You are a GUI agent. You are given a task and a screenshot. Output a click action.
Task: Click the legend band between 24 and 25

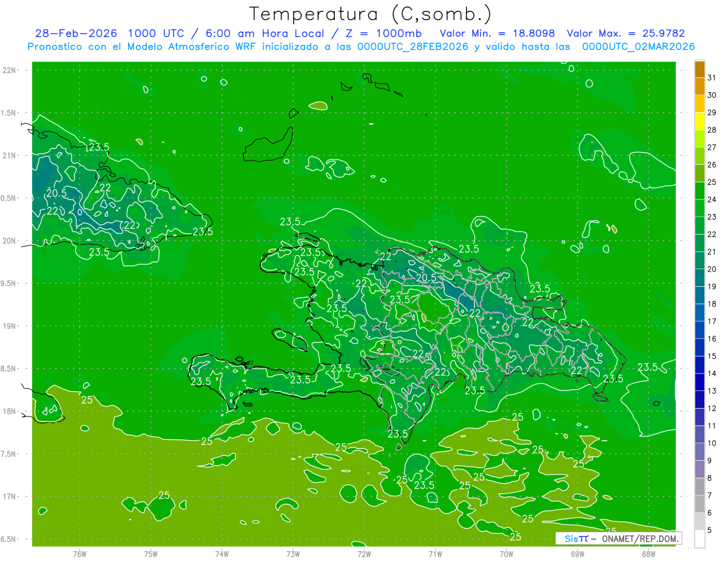coord(699,191)
